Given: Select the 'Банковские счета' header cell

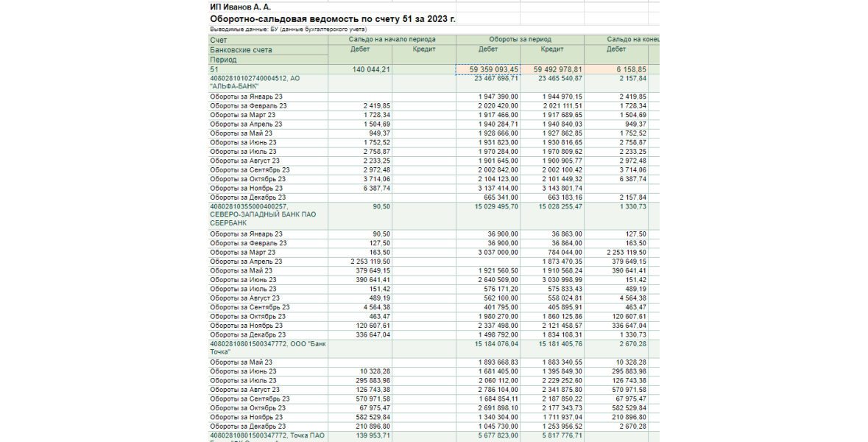Looking at the screenshot, I should pos(268,50).
